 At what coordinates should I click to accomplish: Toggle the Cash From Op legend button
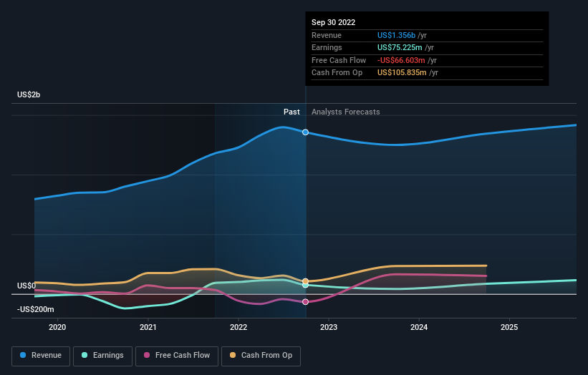[261, 356]
